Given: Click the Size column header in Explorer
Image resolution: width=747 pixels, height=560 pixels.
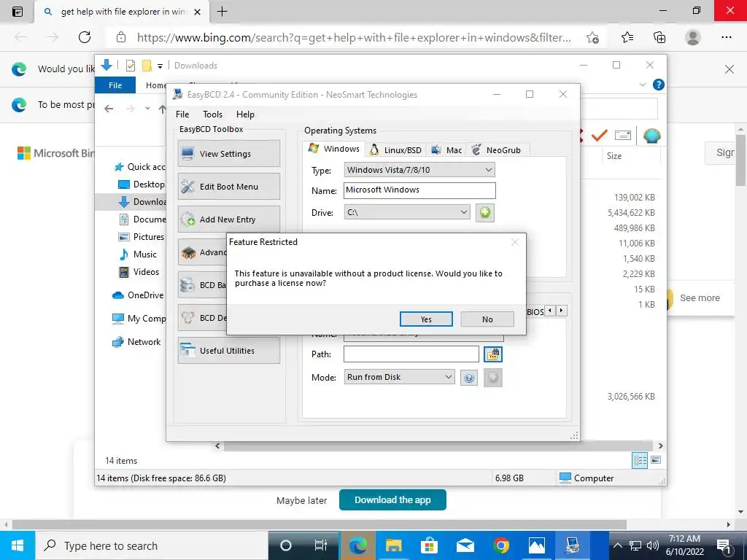Looking at the screenshot, I should point(614,156).
